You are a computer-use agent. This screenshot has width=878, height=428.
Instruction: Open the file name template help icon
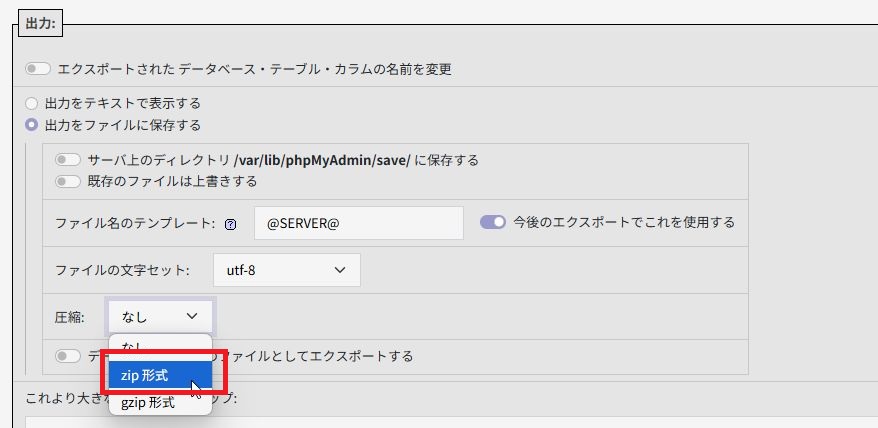pyautogui.click(x=231, y=224)
